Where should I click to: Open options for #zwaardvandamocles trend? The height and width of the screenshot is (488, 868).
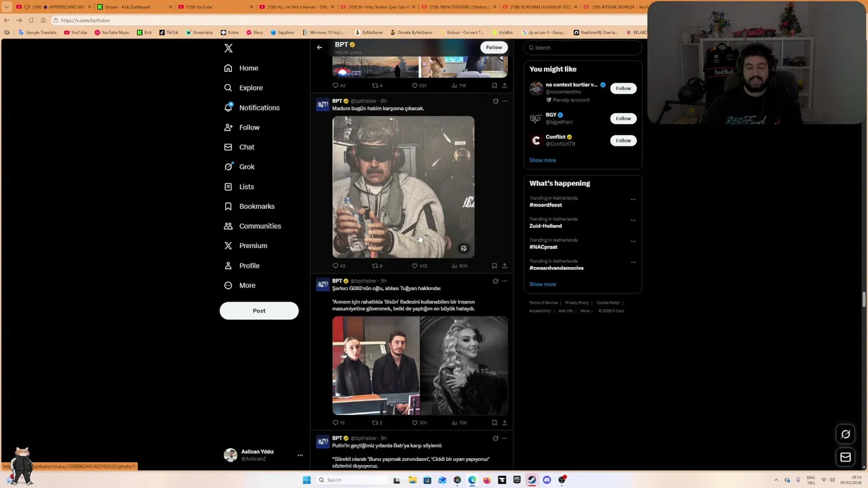tap(633, 262)
